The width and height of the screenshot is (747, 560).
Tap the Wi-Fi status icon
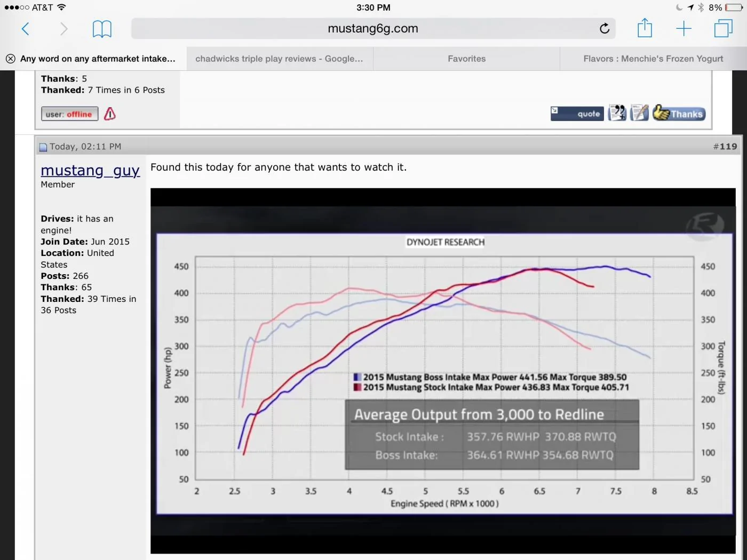pyautogui.click(x=61, y=7)
